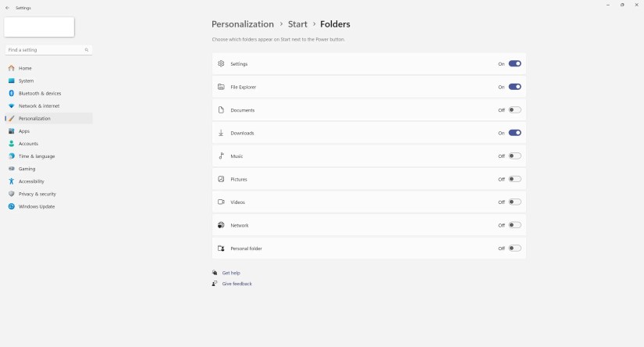Open Privacy & security settings
Image resolution: width=644 pixels, height=347 pixels.
[x=37, y=194]
